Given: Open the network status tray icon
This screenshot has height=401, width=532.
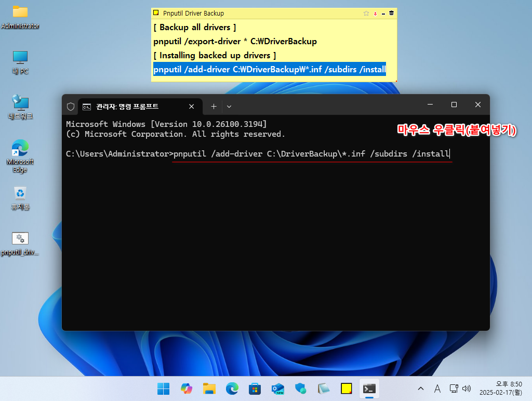Looking at the screenshot, I should (454, 389).
